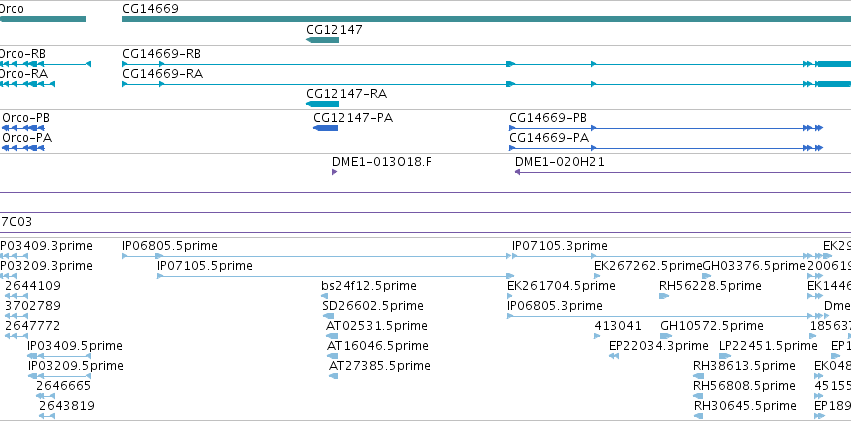851x421 pixels.
Task: Open the Orco-RB transcript label
Action: pyautogui.click(x=22, y=54)
